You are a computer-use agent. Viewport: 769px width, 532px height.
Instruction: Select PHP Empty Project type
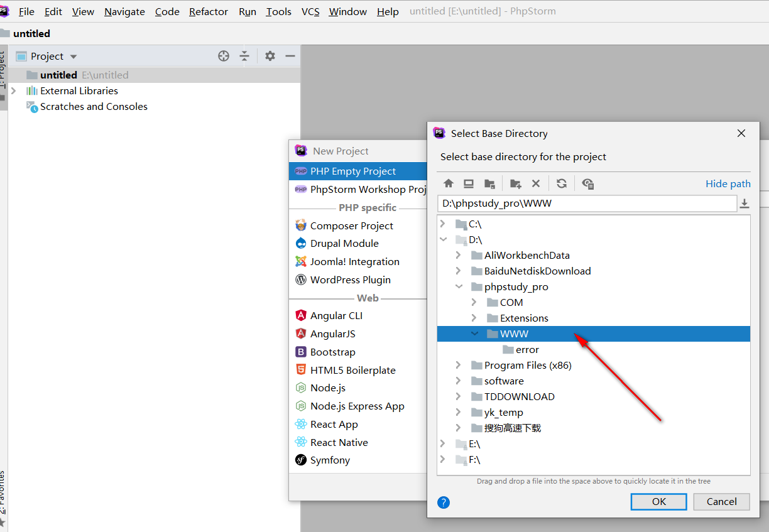point(358,171)
